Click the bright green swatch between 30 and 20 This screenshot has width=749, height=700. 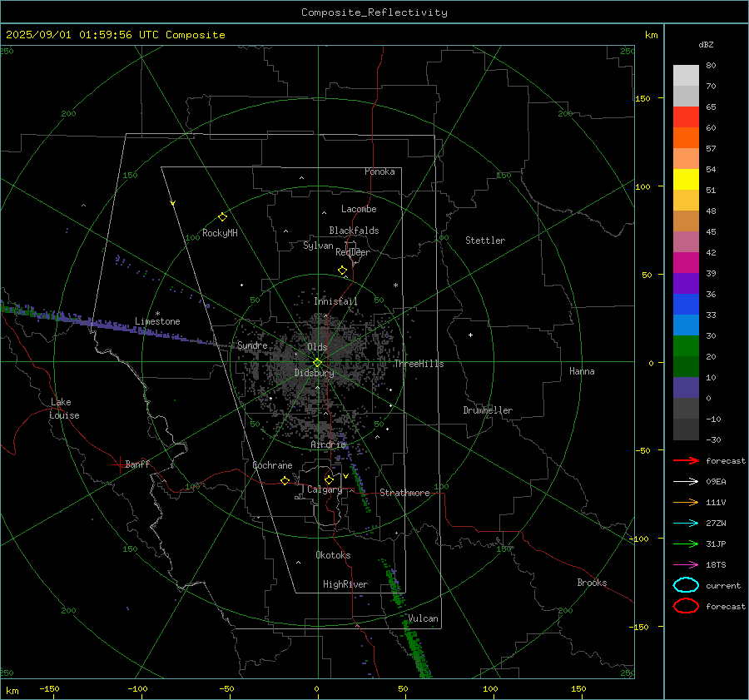click(686, 346)
